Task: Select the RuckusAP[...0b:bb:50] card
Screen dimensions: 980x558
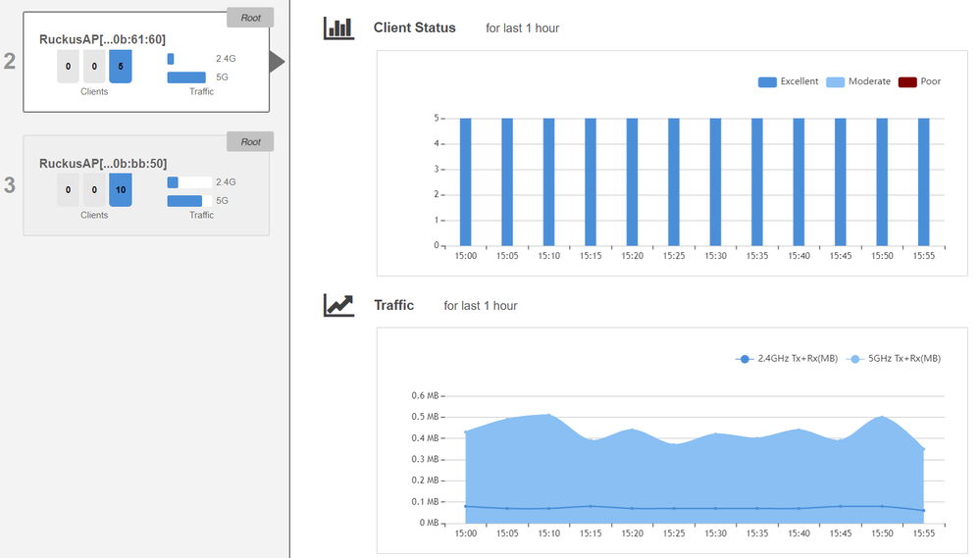Action: click(146, 163)
